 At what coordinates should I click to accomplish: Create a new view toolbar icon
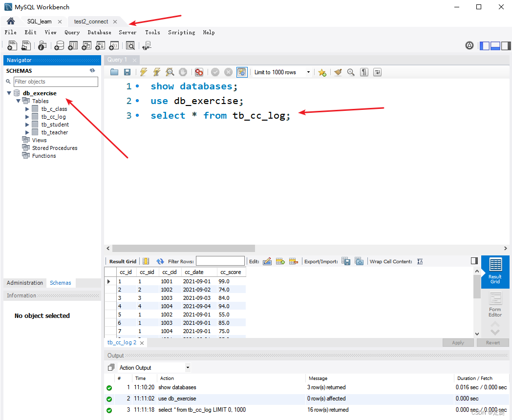[86, 45]
